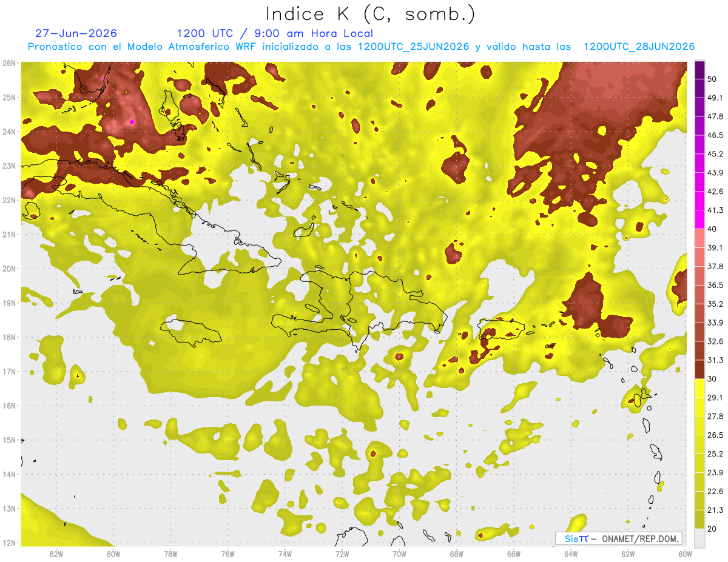Click the dark brown swatch between 30 and 31.3
This screenshot has width=728, height=562.
[x=699, y=370]
